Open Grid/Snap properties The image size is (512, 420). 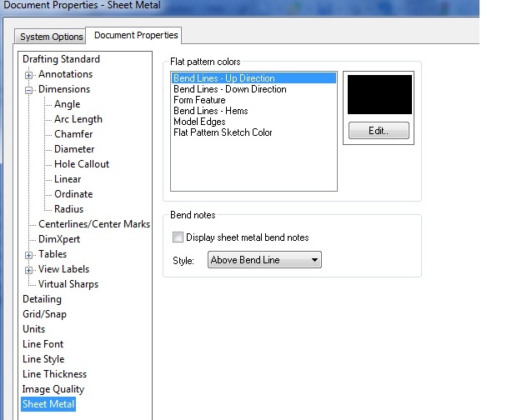[x=44, y=314]
